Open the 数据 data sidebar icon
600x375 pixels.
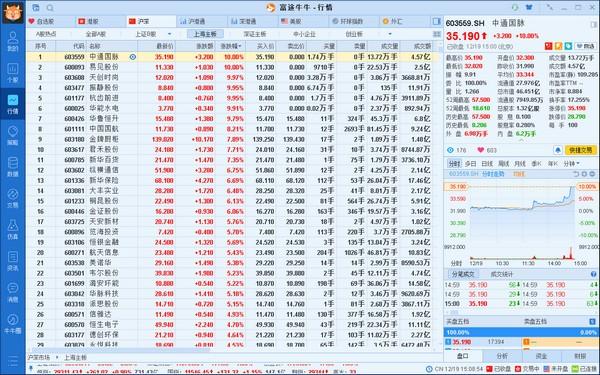[x=13, y=166]
